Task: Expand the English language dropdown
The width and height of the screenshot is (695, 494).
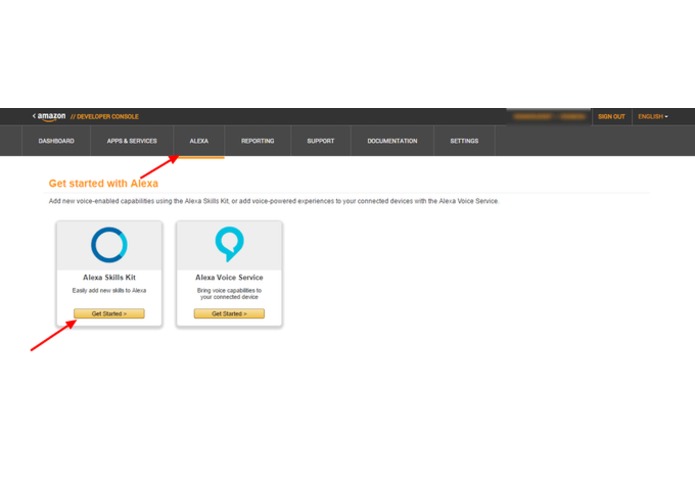Action: coord(653,117)
